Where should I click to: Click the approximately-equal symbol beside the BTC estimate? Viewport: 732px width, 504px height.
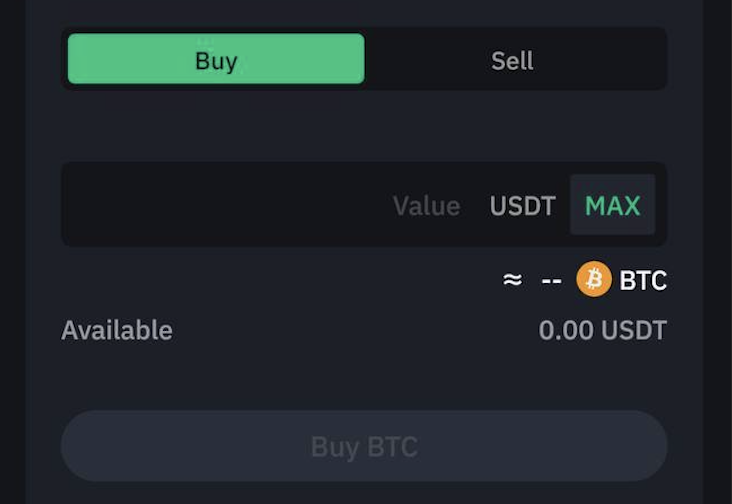click(x=512, y=280)
